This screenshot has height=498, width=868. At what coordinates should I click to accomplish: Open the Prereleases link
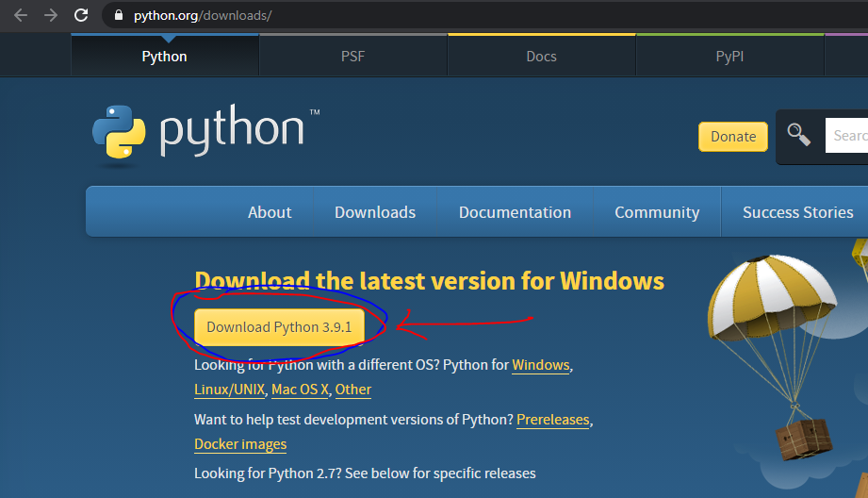coord(552,420)
